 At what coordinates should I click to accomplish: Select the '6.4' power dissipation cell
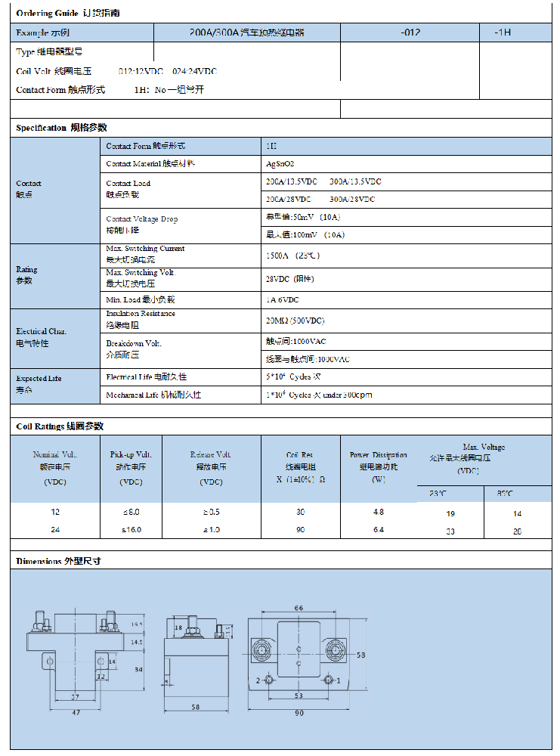pos(379,530)
